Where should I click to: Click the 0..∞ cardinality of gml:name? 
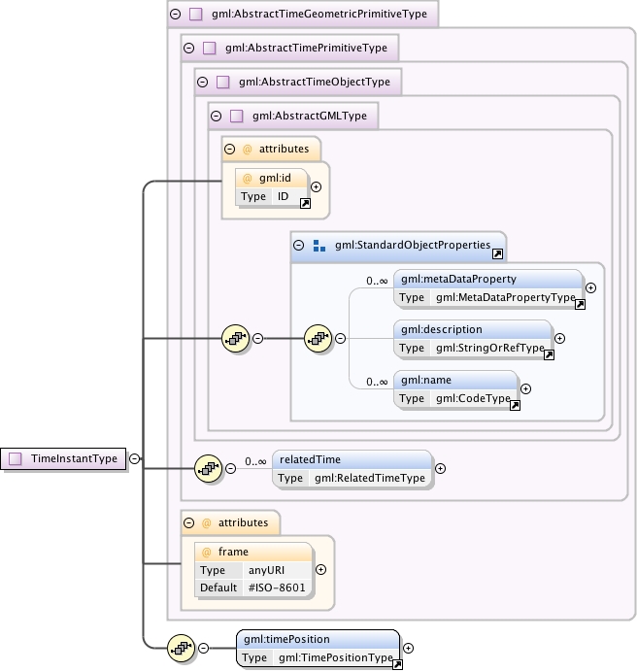click(377, 382)
